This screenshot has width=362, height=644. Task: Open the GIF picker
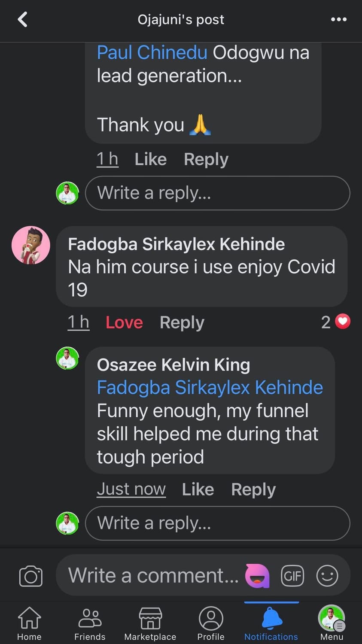click(x=292, y=576)
